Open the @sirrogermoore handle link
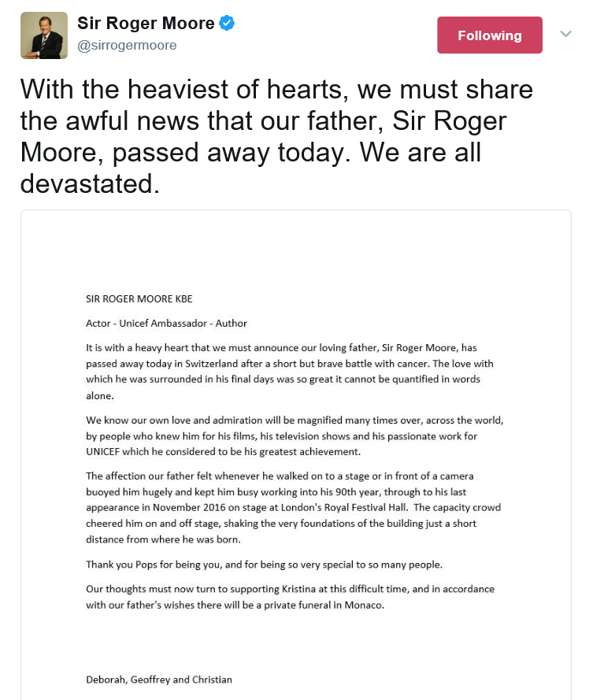This screenshot has width=593, height=700. pos(127,46)
